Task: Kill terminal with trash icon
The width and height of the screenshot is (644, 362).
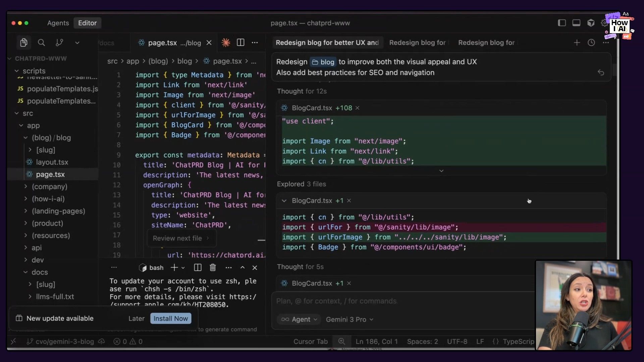Action: tap(213, 267)
